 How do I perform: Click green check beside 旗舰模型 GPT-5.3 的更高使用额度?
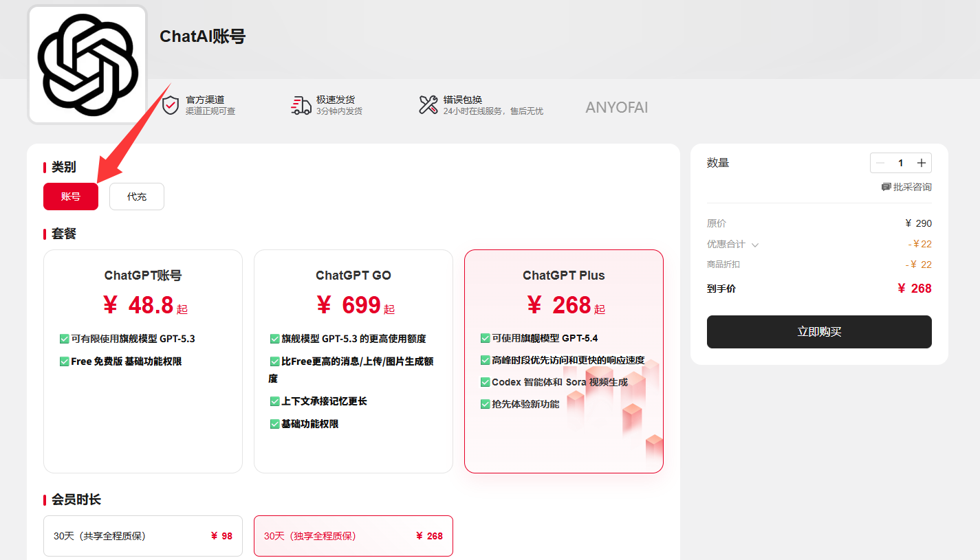[275, 339]
